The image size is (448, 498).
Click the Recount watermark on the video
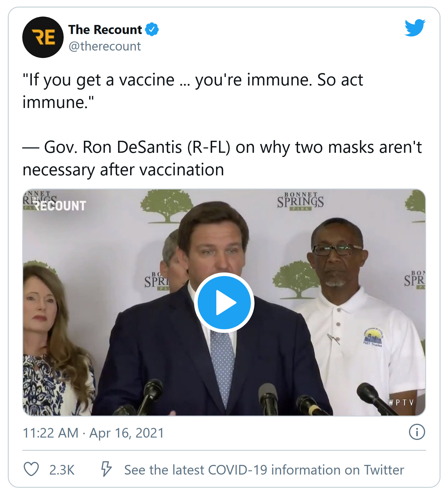coord(59,205)
